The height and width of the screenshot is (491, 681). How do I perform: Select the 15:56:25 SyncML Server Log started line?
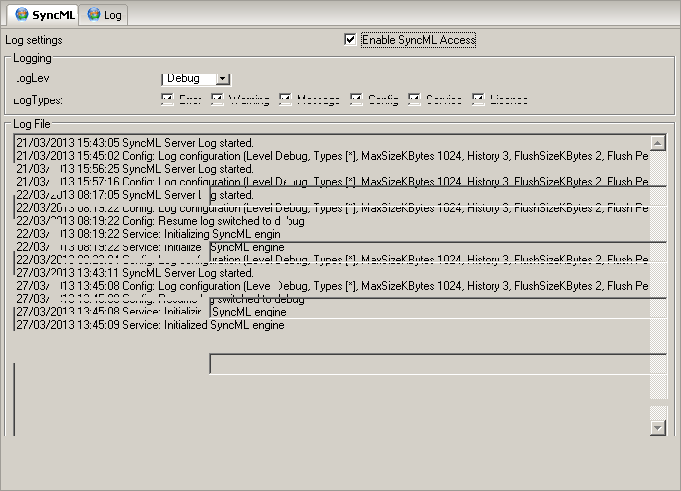tap(135, 169)
